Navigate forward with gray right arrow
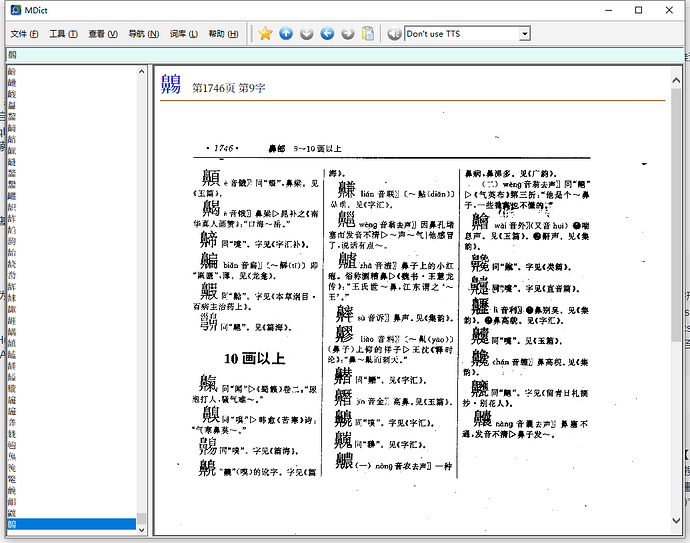Screen dimensions: 690x543 (348, 33)
